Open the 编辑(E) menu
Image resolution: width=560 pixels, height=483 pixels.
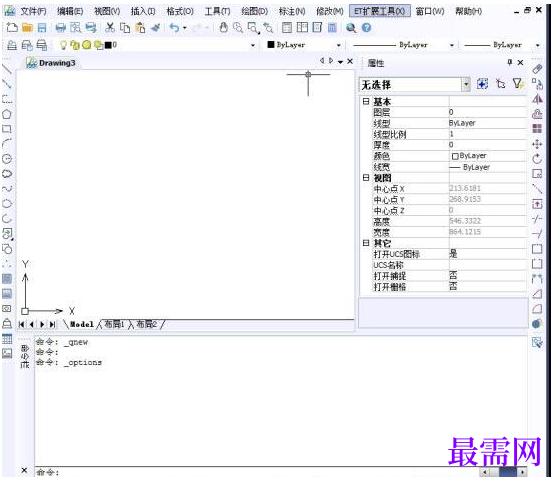[x=70, y=11]
